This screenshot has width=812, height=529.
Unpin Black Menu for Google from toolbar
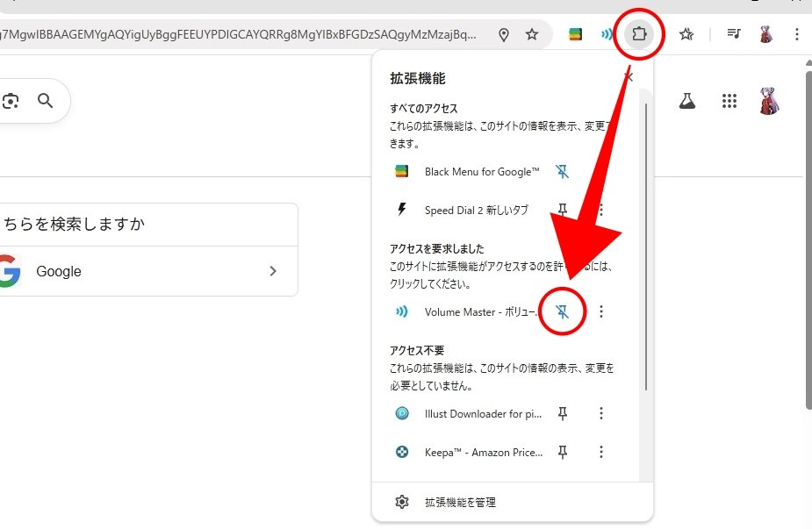coord(563,172)
